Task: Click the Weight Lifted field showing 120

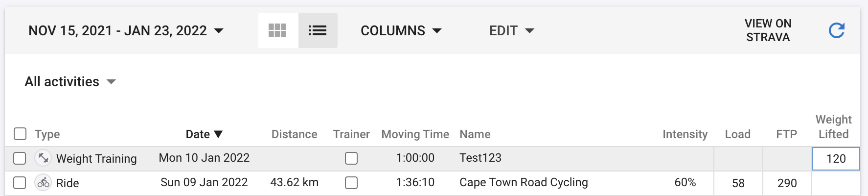Action: click(836, 159)
